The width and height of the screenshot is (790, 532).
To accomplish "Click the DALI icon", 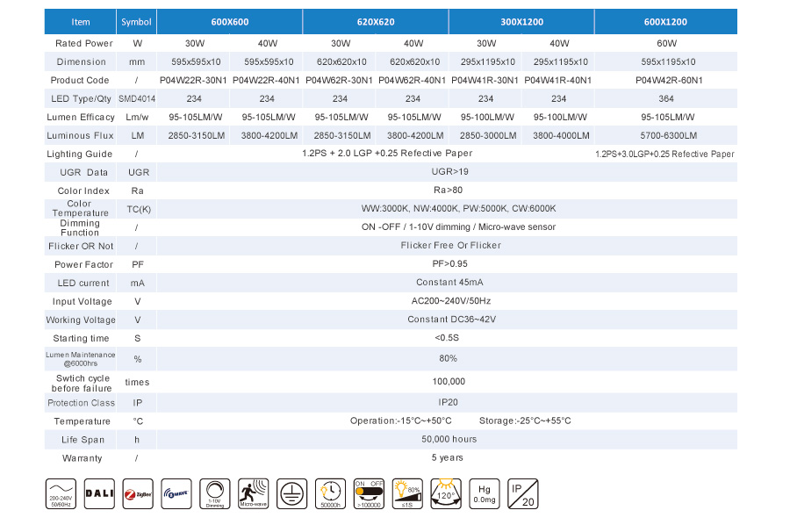I will click(98, 494).
